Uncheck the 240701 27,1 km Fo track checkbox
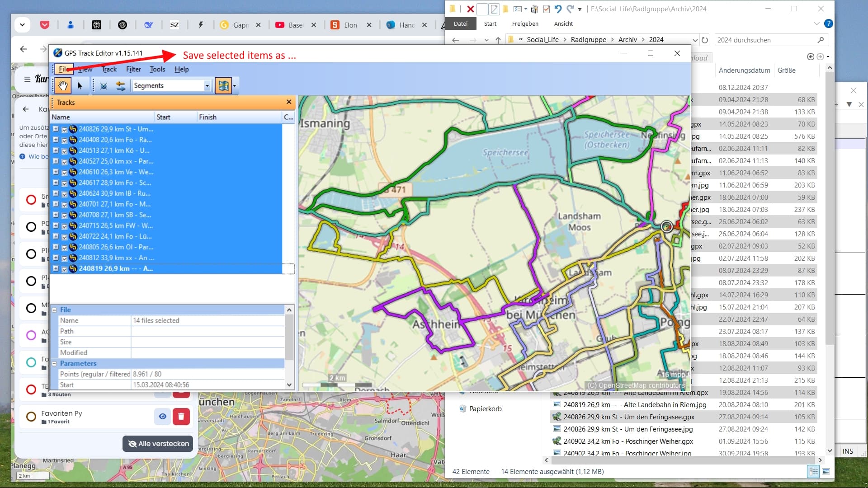Image resolution: width=868 pixels, height=488 pixels. pos(64,204)
